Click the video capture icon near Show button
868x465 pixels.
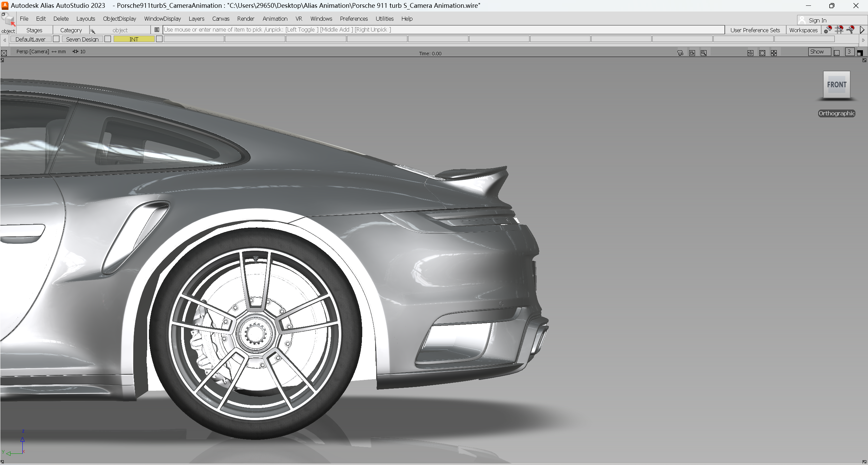tap(692, 53)
